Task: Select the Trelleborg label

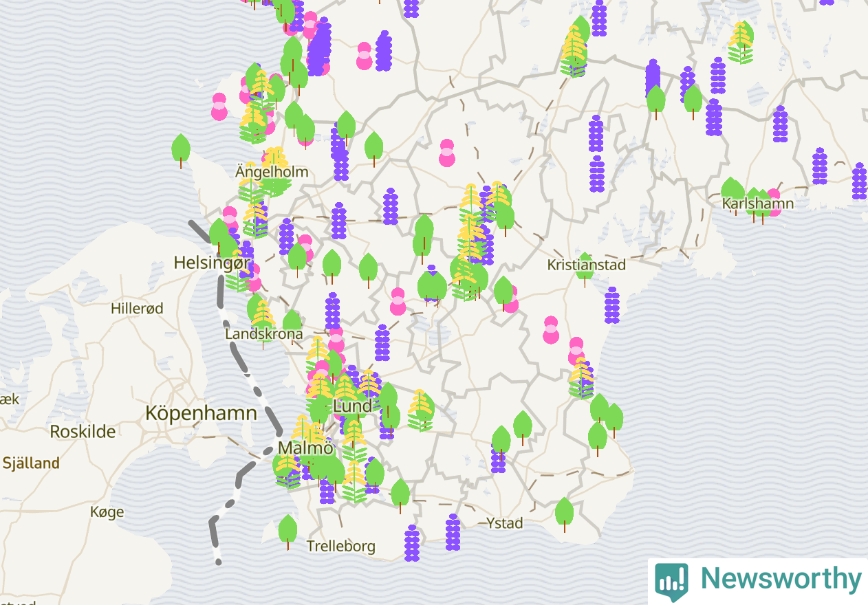Action: coord(341,547)
